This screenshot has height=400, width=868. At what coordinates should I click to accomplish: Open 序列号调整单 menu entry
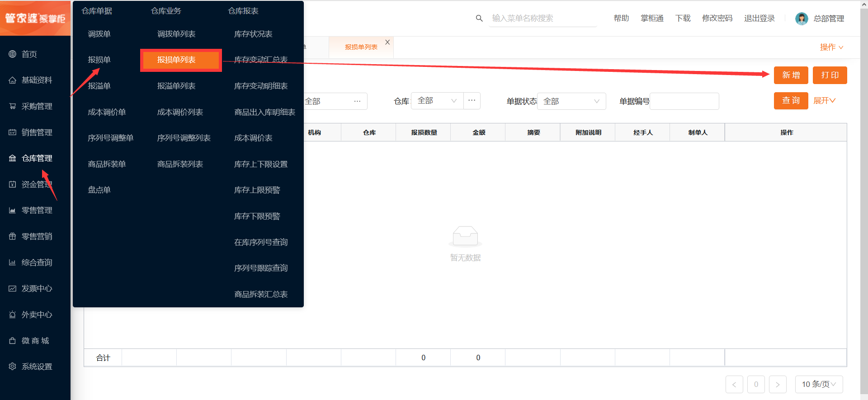coord(111,138)
